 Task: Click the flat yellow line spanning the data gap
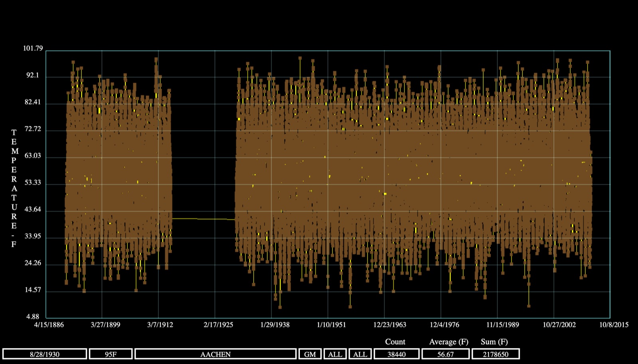point(204,219)
